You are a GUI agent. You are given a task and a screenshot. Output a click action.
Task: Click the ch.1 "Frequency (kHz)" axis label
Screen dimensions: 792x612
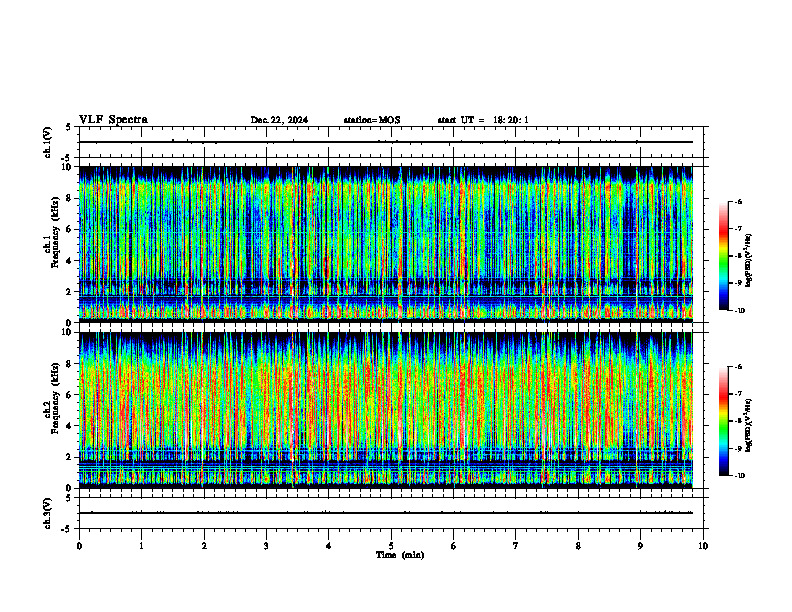click(55, 234)
